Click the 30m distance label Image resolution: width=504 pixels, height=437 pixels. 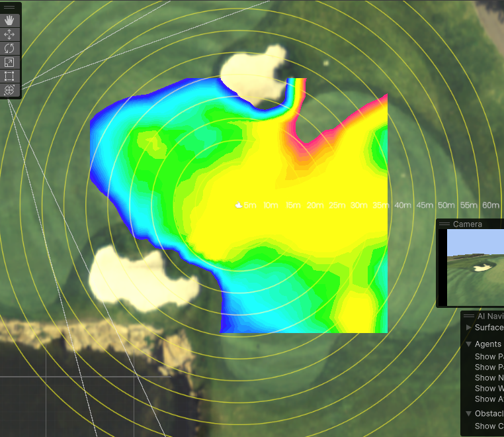(x=358, y=205)
